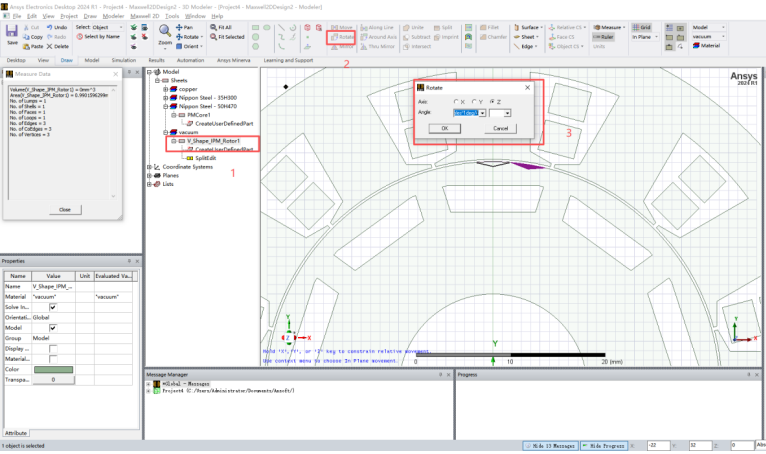
Task: Switch to the Results ribbon tab
Action: (156, 60)
